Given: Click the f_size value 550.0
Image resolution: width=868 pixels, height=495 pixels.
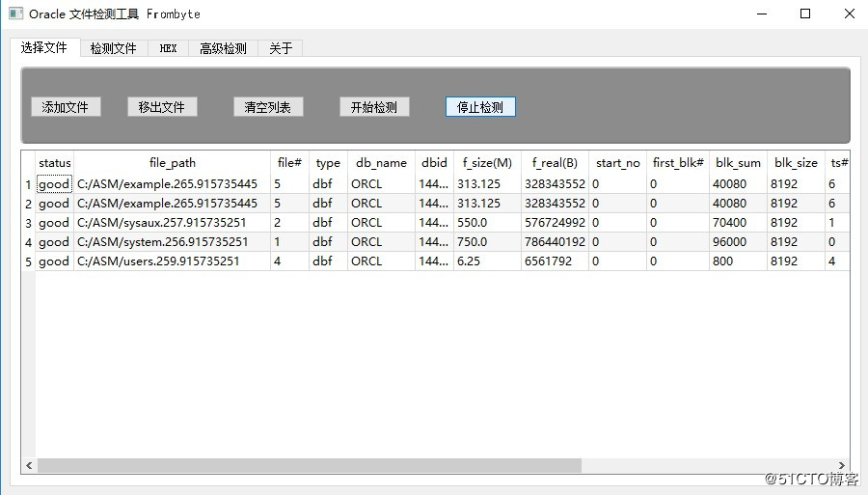Looking at the screenshot, I should pos(473,223).
